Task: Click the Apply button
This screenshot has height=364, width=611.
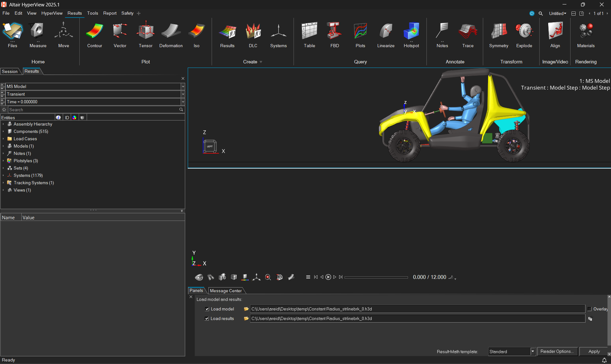Action: pos(594,351)
